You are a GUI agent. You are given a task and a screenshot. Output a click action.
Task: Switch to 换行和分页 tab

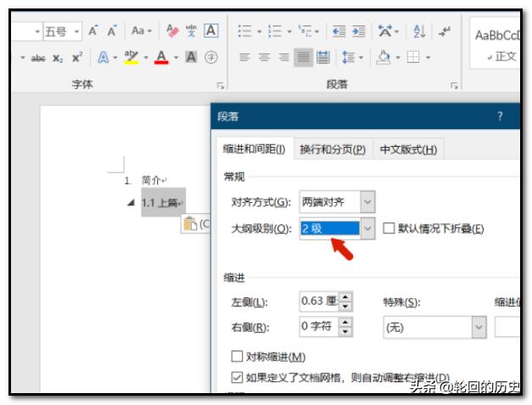pyautogui.click(x=332, y=149)
